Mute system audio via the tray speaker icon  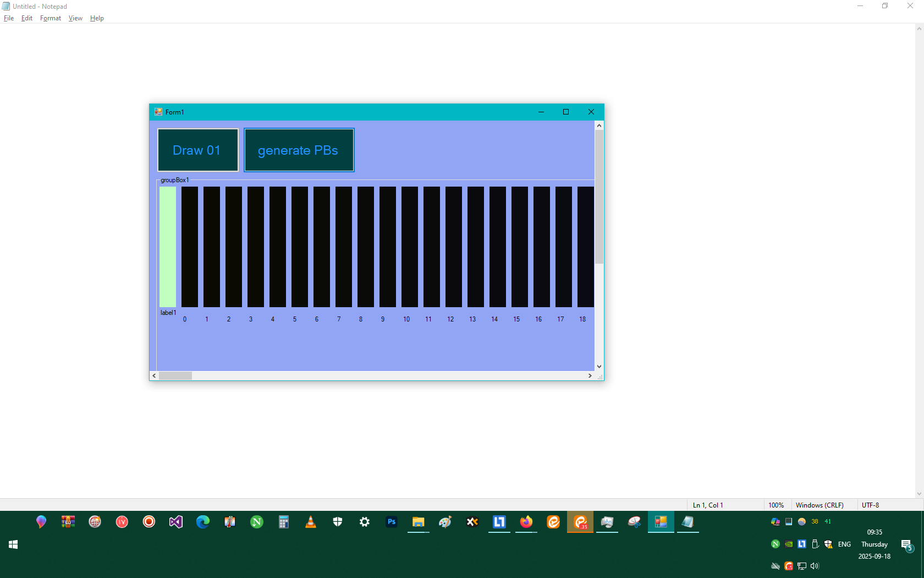(x=815, y=566)
